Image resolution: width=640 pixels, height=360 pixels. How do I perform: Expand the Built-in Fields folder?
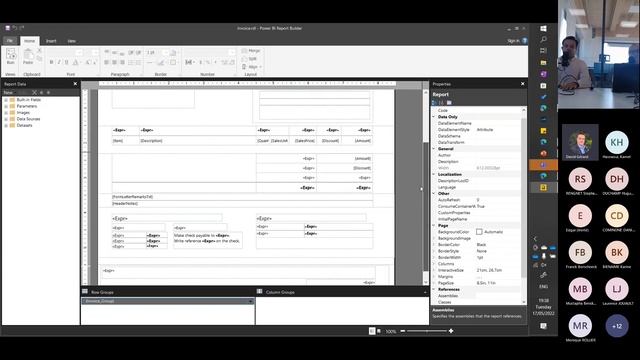coord(6,100)
